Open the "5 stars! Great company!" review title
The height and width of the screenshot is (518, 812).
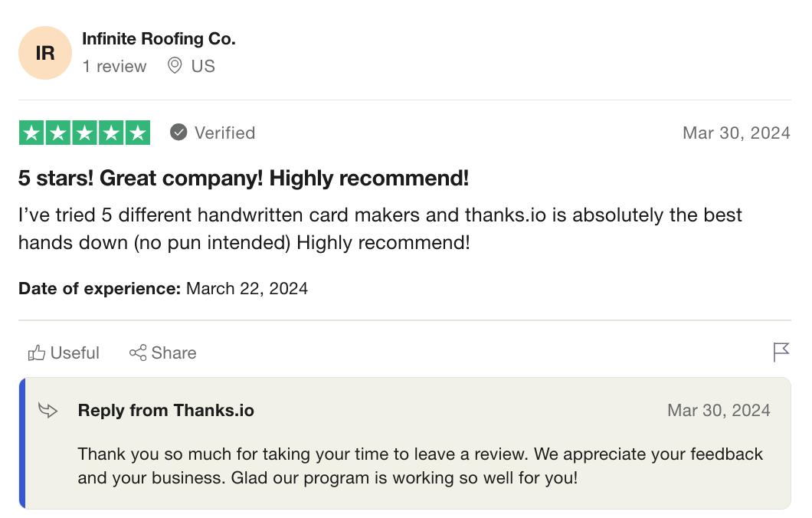pyautogui.click(x=244, y=179)
